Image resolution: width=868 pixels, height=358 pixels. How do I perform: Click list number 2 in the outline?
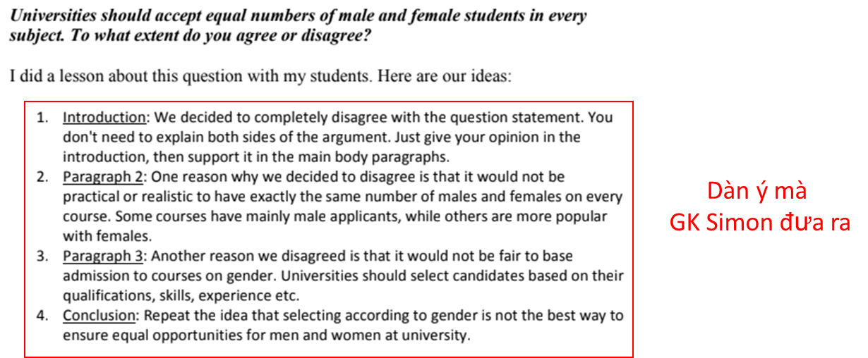click(x=42, y=177)
